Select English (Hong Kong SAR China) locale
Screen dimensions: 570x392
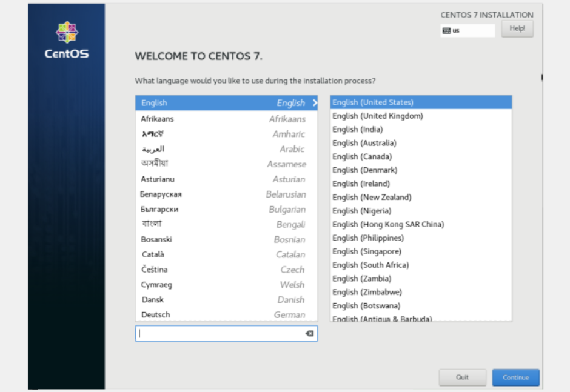[421, 225]
